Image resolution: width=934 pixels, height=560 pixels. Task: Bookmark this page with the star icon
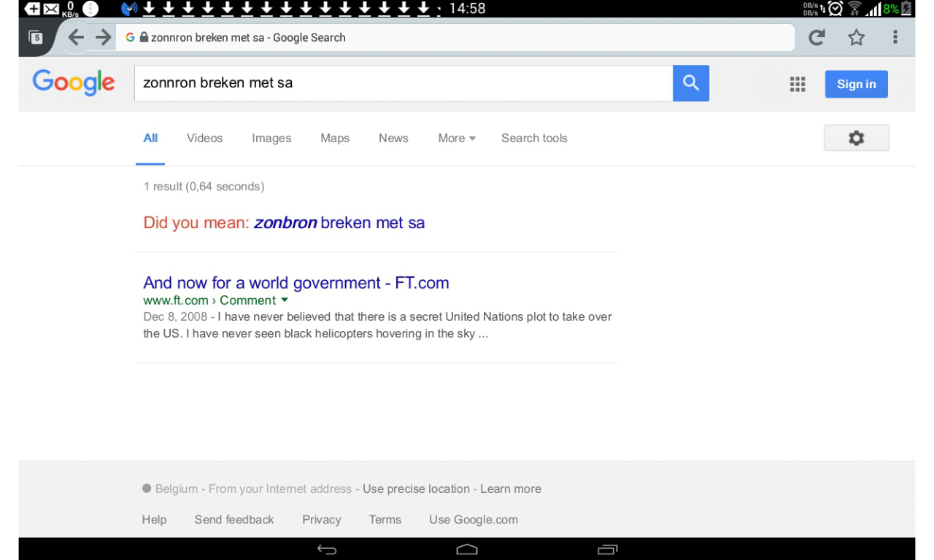[856, 37]
